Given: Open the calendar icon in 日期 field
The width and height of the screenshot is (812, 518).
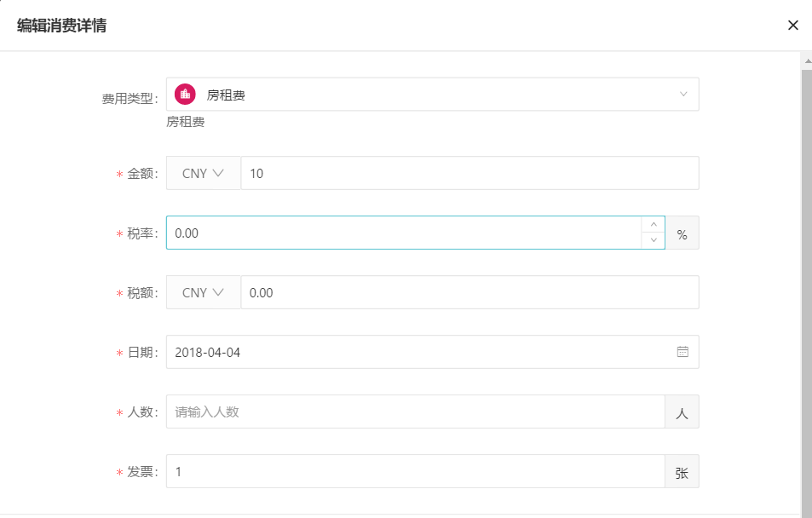Looking at the screenshot, I should click(682, 352).
